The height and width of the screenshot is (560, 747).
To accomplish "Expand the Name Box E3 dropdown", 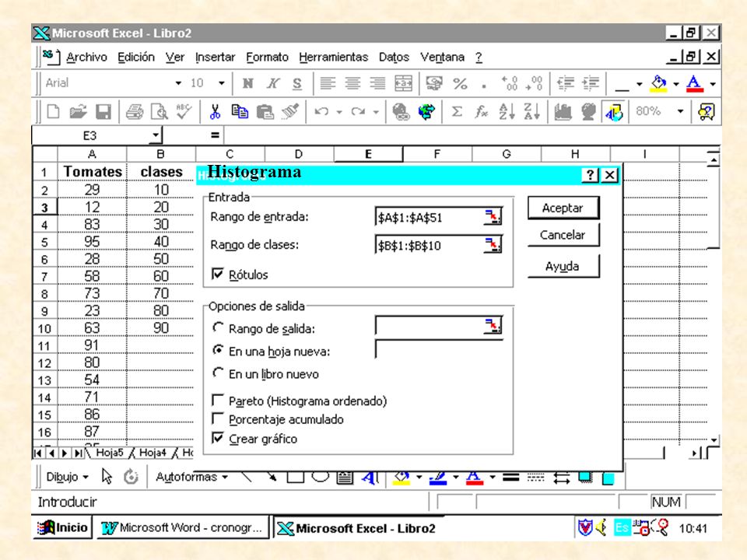I will [x=156, y=135].
